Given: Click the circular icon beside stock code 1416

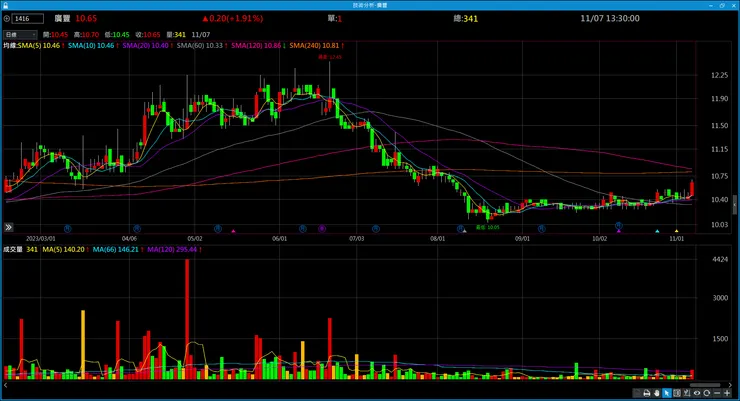Looking at the screenshot, I should coord(7,19).
